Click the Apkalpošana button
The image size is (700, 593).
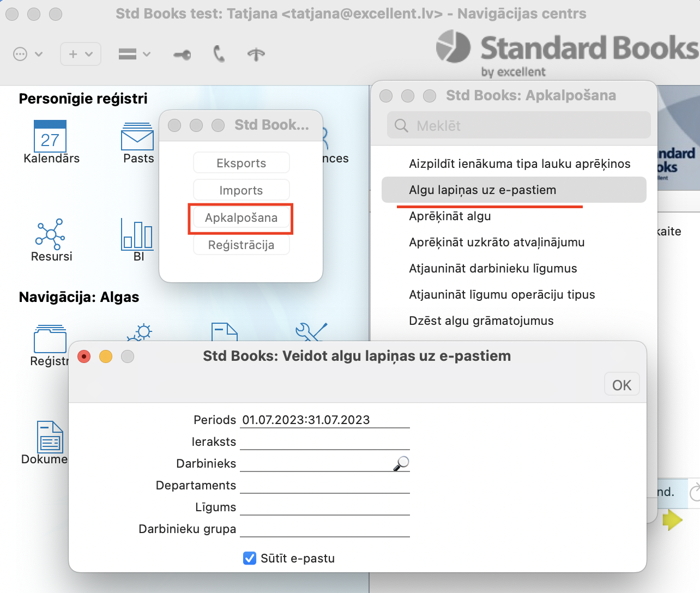[x=241, y=218]
